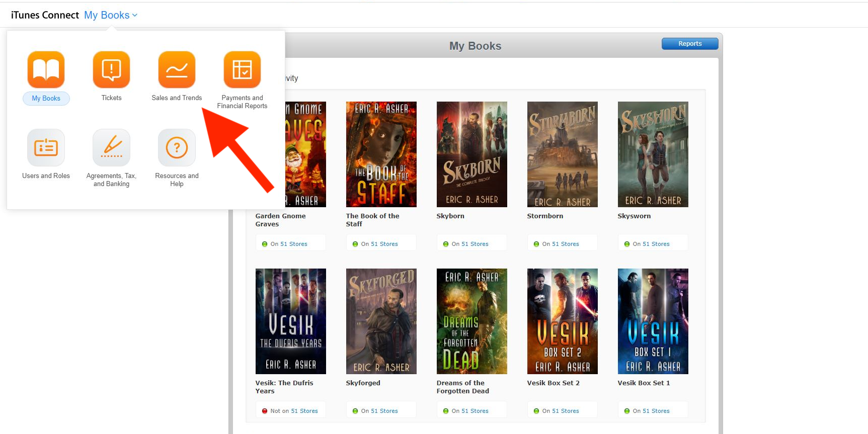Open 51 Stores link for Book of the Staff
868x434 pixels.
384,244
